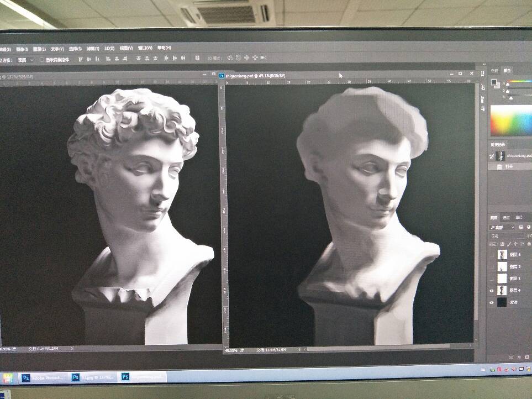Open the 滤镜(T) menu
The image size is (532, 399).
tap(93, 49)
